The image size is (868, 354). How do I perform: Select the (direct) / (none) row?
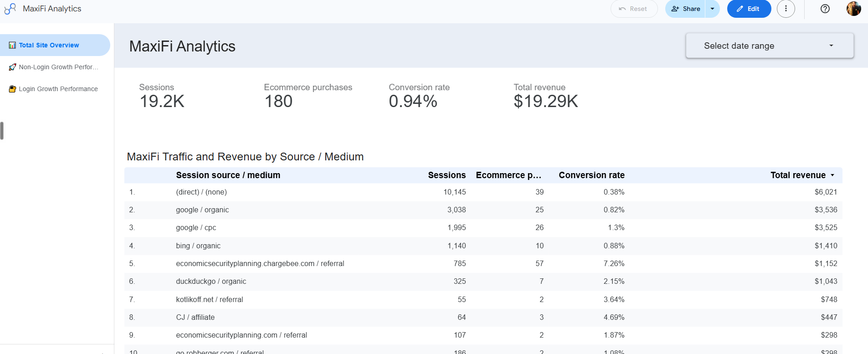pyautogui.click(x=483, y=192)
